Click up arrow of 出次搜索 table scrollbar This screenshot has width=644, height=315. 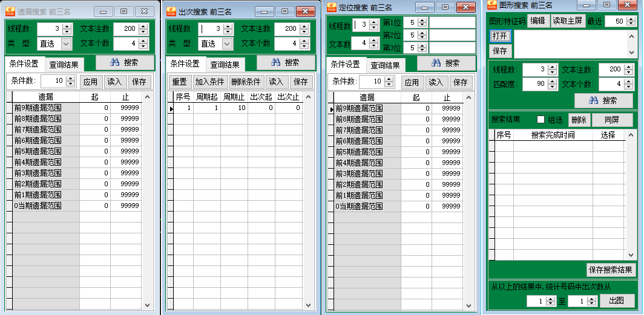click(309, 97)
